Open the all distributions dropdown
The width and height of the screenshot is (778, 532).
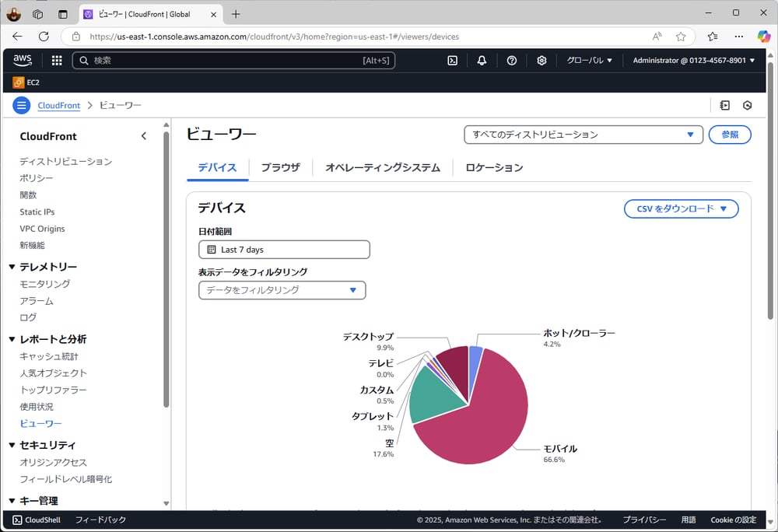pos(583,135)
